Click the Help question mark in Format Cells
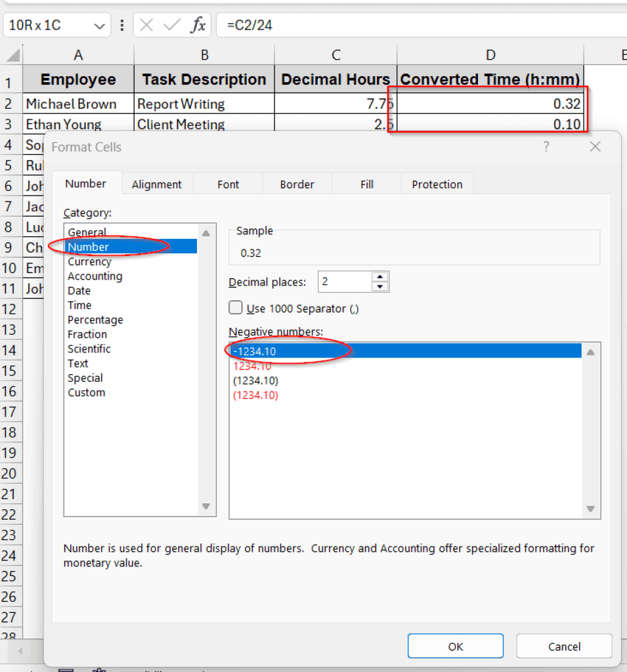Screen dimensions: 627x672 [546, 146]
